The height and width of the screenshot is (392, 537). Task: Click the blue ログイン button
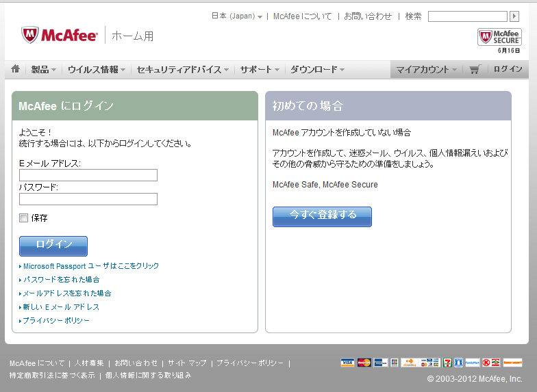(x=53, y=246)
